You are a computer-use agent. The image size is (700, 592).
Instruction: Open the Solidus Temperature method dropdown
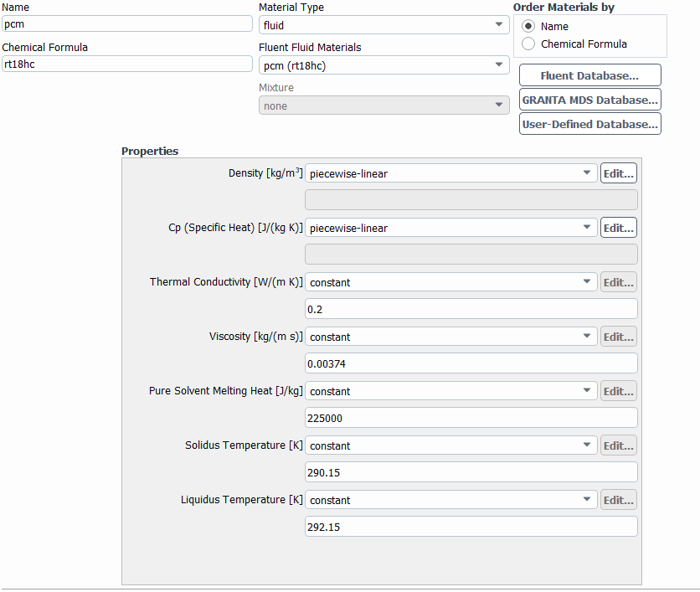[x=450, y=445]
